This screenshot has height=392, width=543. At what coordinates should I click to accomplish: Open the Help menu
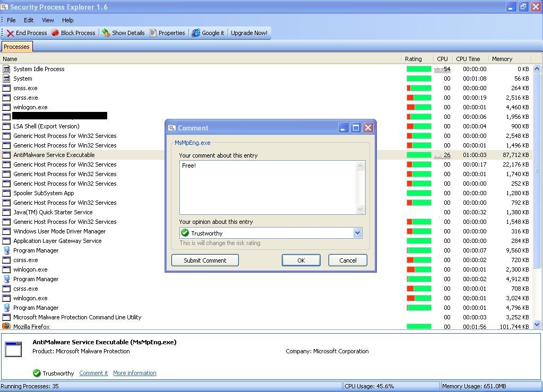[x=67, y=20]
